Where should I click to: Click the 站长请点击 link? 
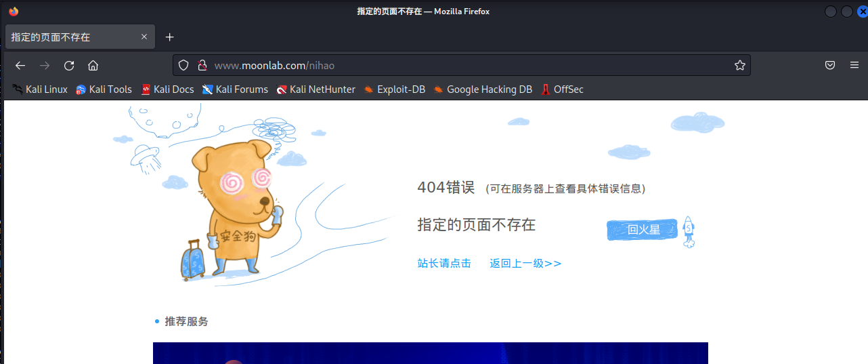(444, 263)
